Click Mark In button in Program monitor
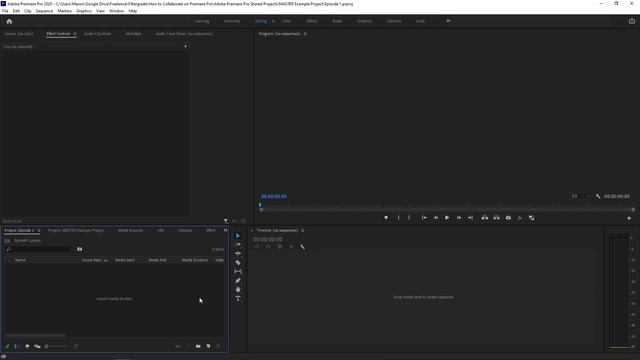 [398, 218]
